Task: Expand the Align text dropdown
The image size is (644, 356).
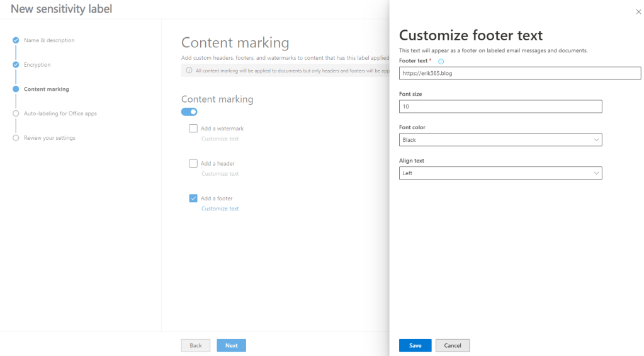Action: (x=500, y=173)
